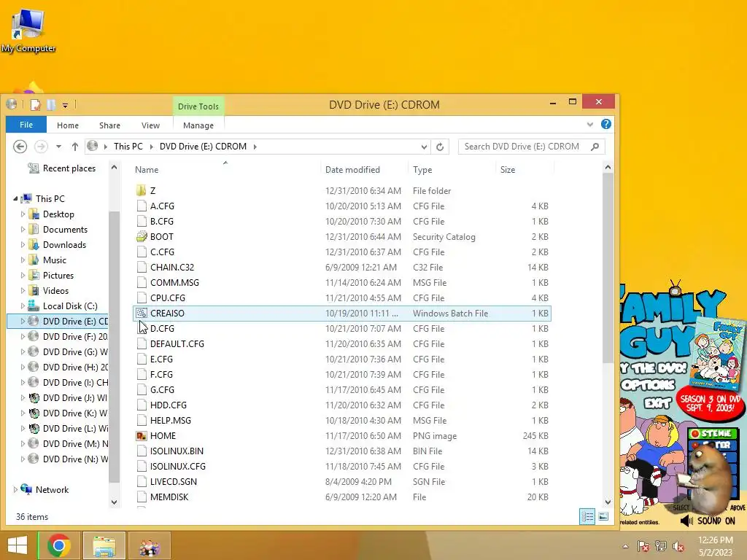Click the Family Guy taskbar app
The height and width of the screenshot is (560, 747).
tap(149, 545)
